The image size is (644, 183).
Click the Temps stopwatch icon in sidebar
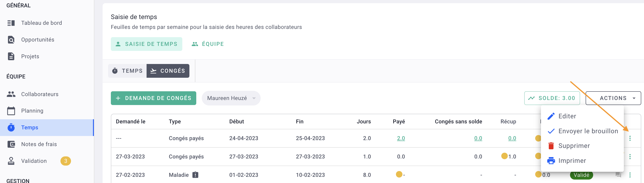11,128
